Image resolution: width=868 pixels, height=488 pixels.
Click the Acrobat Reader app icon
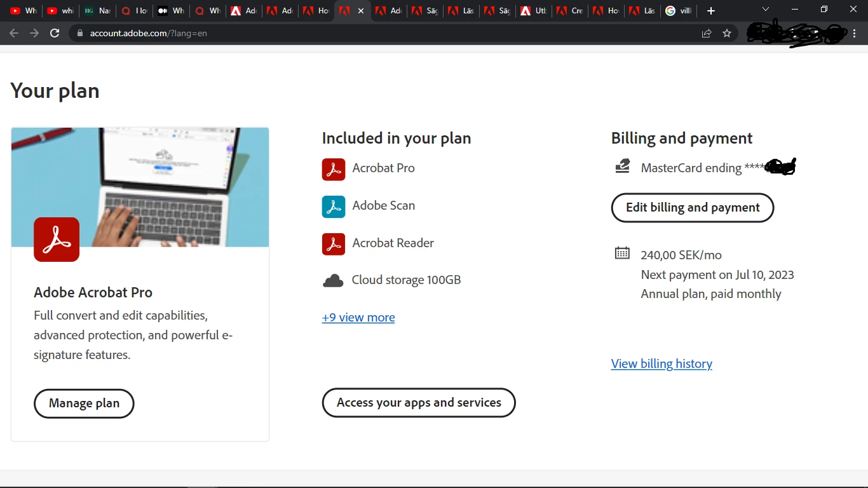click(334, 244)
